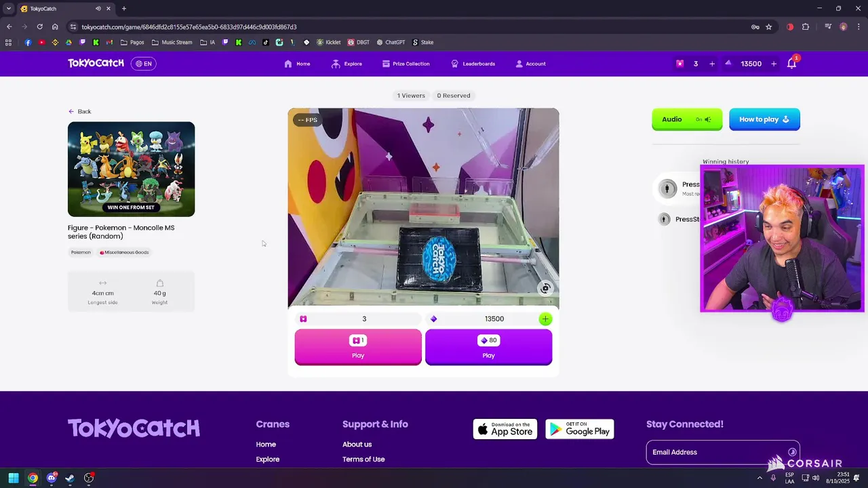Go to the browser home page icon
The image size is (868, 488).
pyautogui.click(x=55, y=27)
